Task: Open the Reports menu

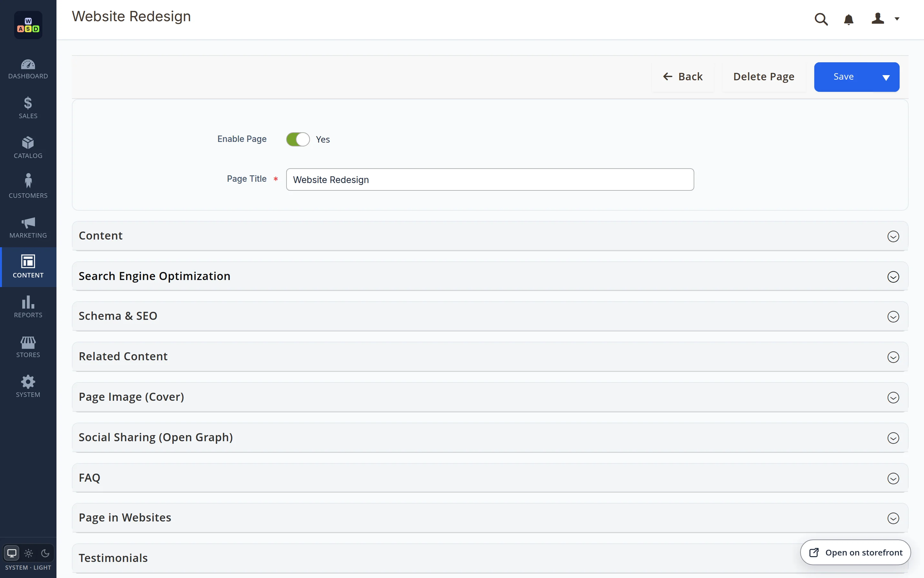Action: point(28,307)
